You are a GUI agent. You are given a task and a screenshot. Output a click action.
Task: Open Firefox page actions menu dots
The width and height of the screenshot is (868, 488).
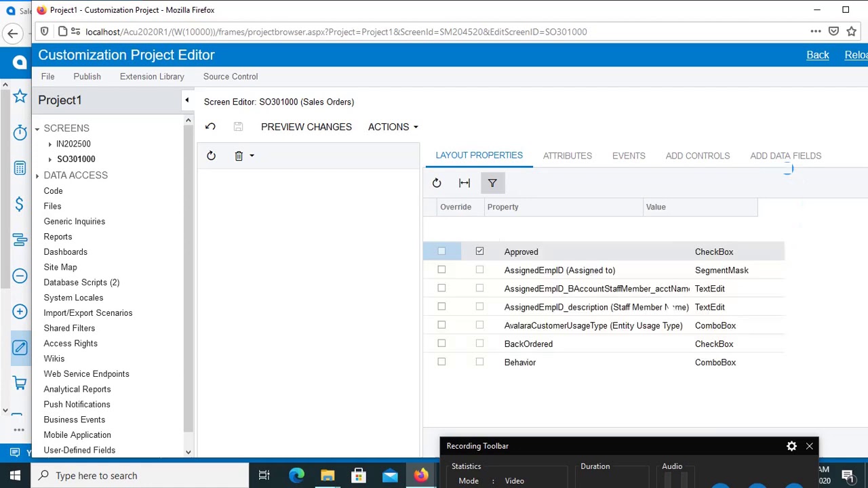tap(816, 31)
